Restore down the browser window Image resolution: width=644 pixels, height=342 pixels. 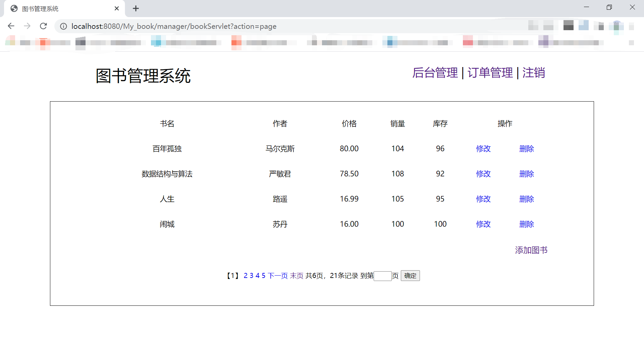click(609, 7)
